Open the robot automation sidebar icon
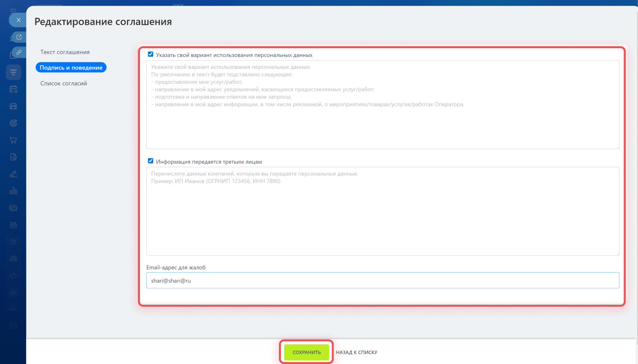This screenshot has width=638, height=364. click(x=13, y=225)
